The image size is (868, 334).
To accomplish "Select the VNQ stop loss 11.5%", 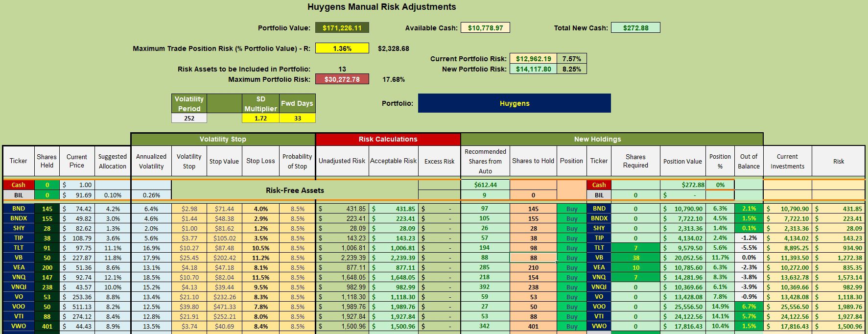I will [x=260, y=277].
